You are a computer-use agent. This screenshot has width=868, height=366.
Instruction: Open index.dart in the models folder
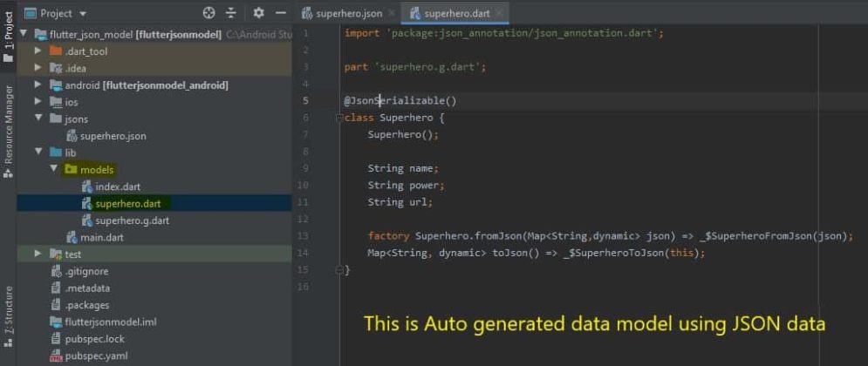pos(118,186)
